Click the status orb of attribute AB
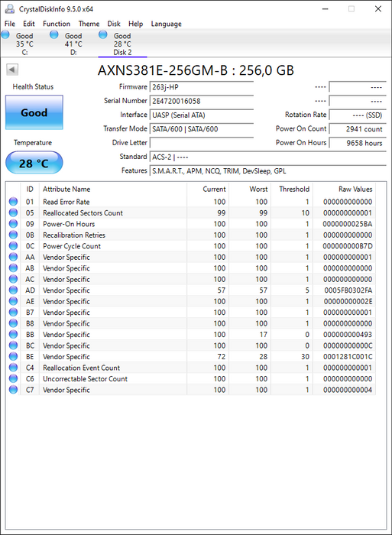Image resolution: width=392 pixels, height=535 pixels. 13,268
